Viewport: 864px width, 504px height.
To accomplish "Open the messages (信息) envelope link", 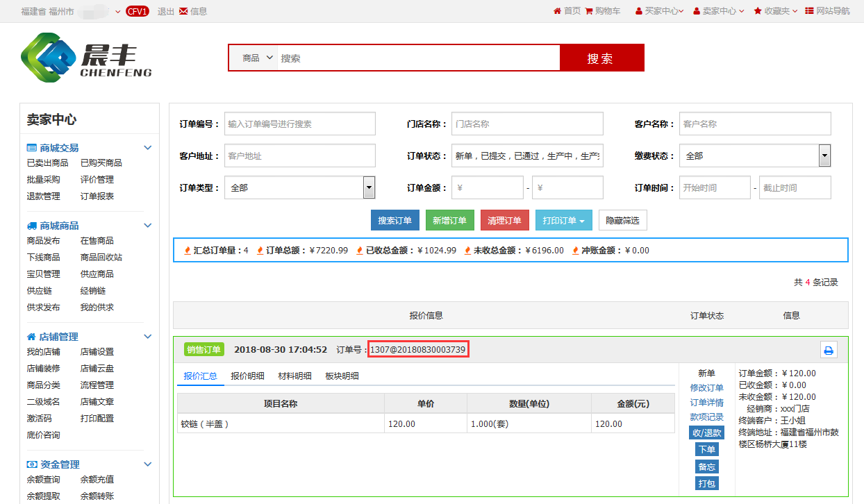I will (x=193, y=11).
